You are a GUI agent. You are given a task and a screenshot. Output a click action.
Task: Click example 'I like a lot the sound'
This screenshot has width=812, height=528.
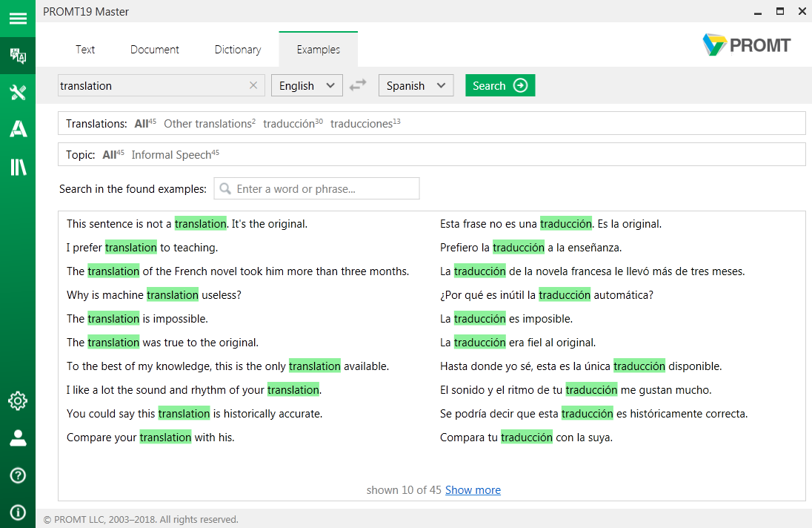pyautogui.click(x=193, y=390)
